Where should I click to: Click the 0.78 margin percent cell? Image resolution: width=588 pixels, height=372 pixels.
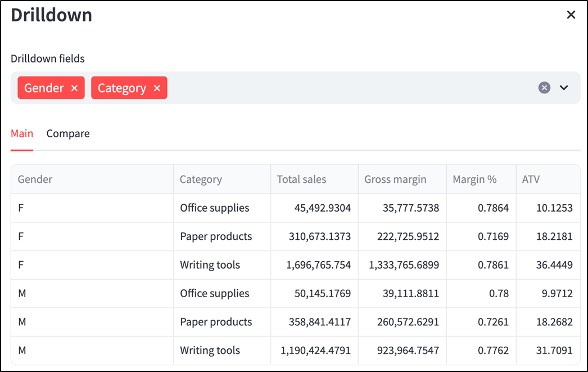pos(481,294)
